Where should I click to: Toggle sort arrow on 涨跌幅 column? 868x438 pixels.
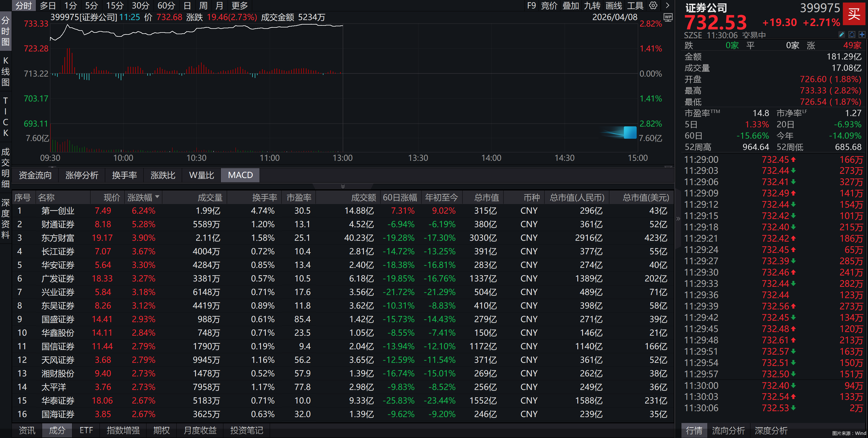point(157,197)
